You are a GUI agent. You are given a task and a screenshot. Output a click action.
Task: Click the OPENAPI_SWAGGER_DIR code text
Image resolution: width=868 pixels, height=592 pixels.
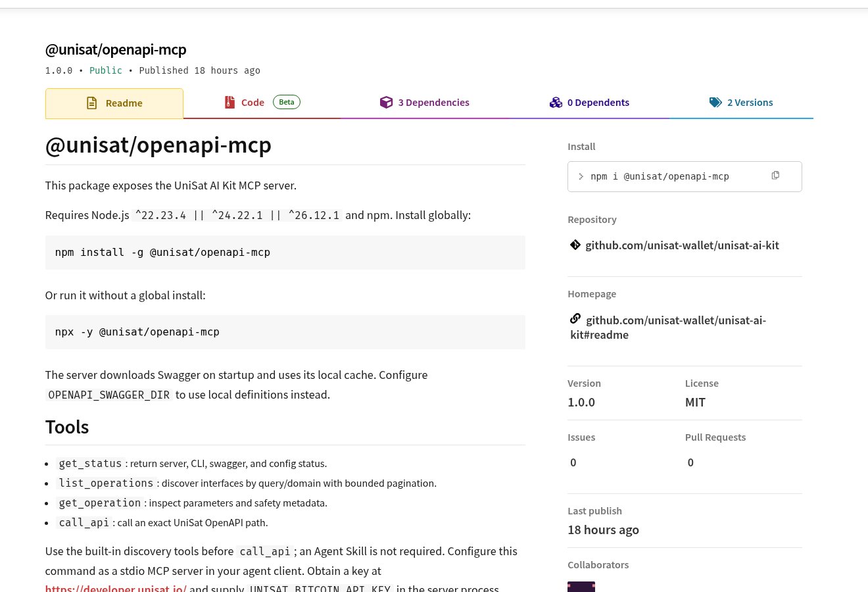pos(108,395)
